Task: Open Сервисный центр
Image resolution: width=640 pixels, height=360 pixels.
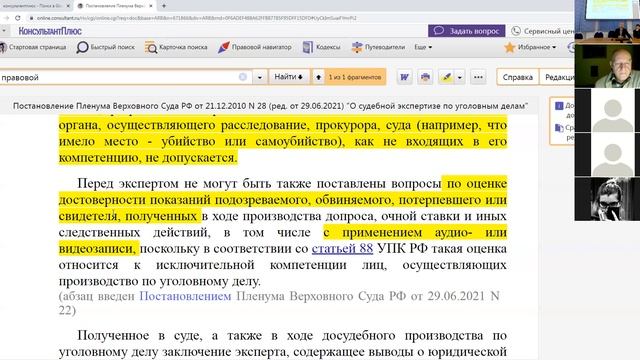Action: pyautogui.click(x=543, y=31)
